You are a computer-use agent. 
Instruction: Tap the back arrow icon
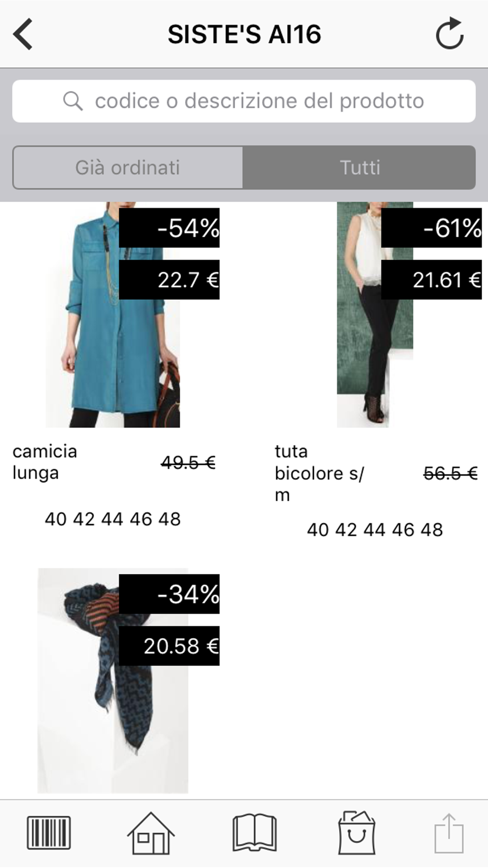point(22,34)
